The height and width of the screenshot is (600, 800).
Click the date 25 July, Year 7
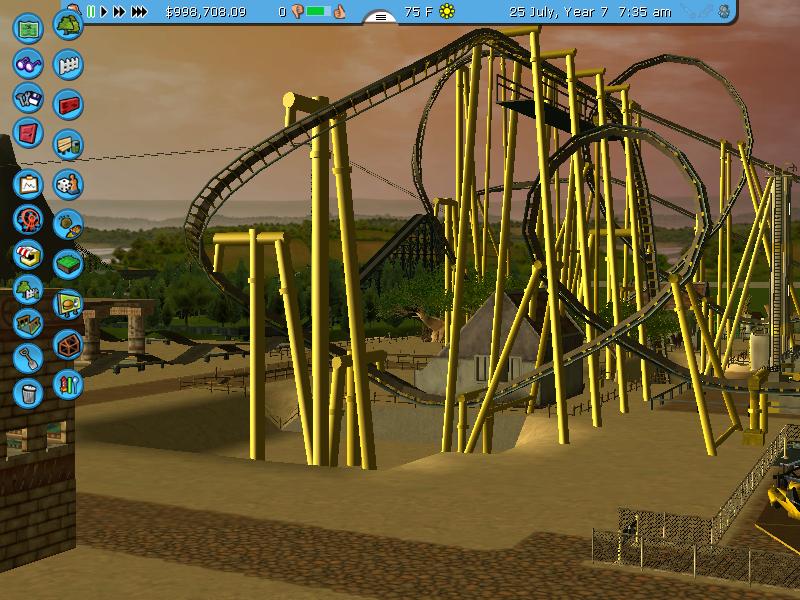559,12
